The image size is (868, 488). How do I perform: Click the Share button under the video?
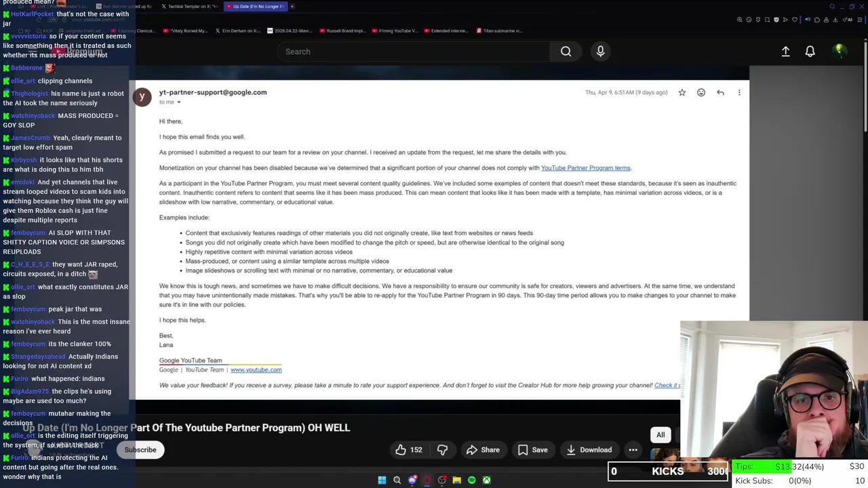click(483, 450)
